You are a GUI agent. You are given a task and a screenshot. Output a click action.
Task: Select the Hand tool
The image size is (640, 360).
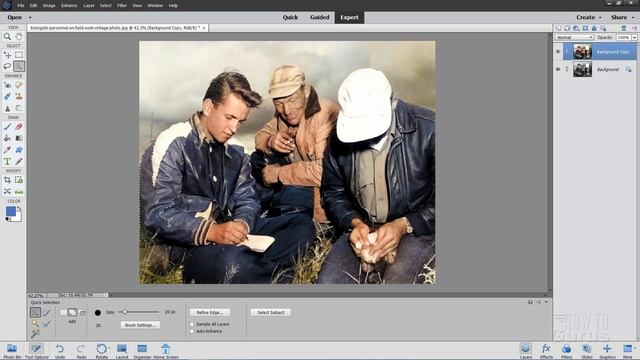click(19, 36)
